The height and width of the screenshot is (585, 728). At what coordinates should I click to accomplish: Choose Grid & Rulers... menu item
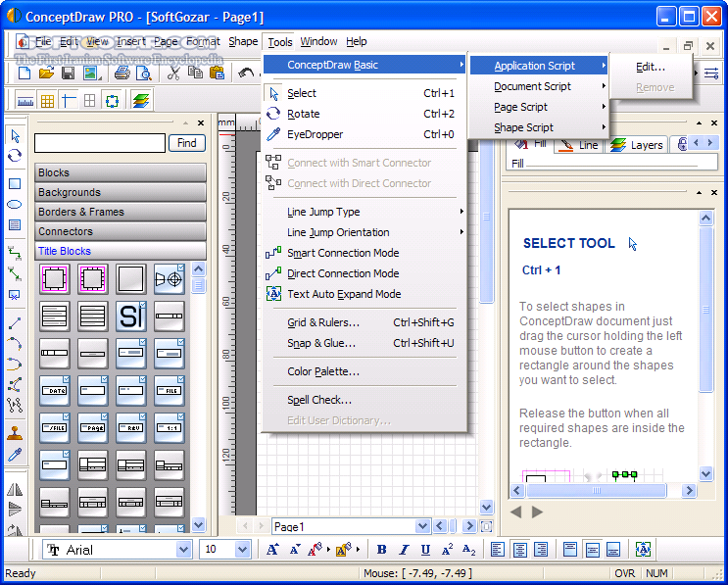[364, 322]
